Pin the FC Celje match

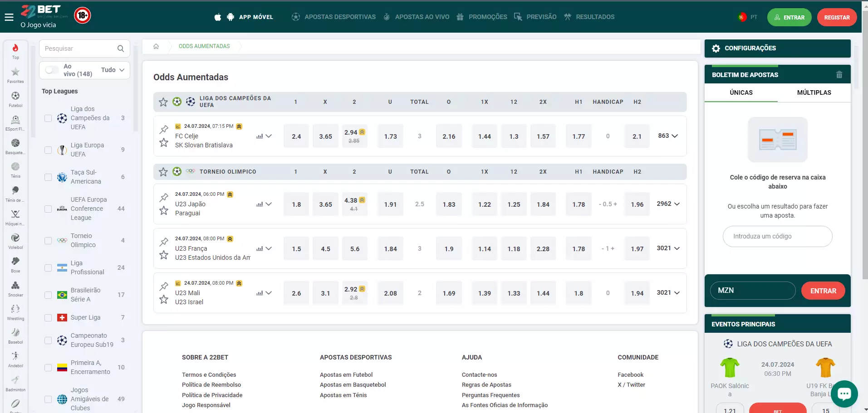click(x=164, y=129)
